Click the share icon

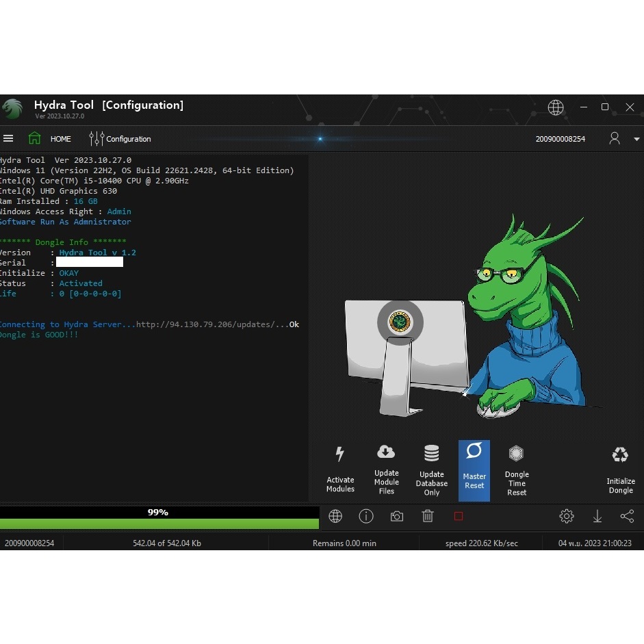pyautogui.click(x=627, y=517)
